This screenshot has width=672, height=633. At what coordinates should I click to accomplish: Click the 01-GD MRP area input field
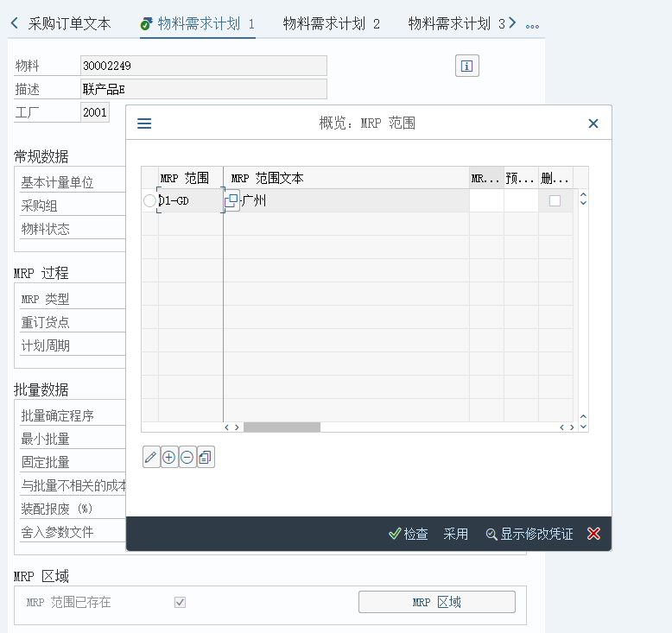tap(189, 200)
